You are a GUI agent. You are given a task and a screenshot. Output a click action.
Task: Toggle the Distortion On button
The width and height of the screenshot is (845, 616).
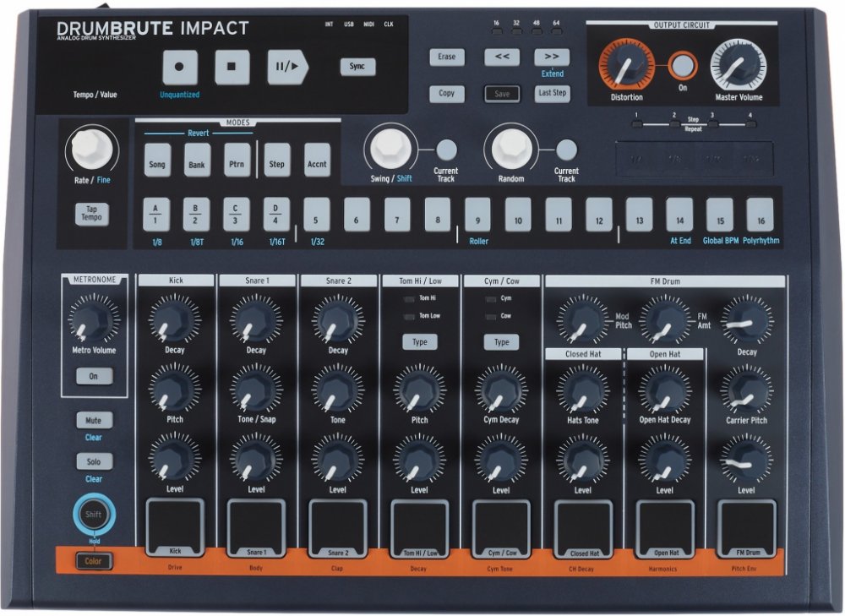[x=683, y=65]
